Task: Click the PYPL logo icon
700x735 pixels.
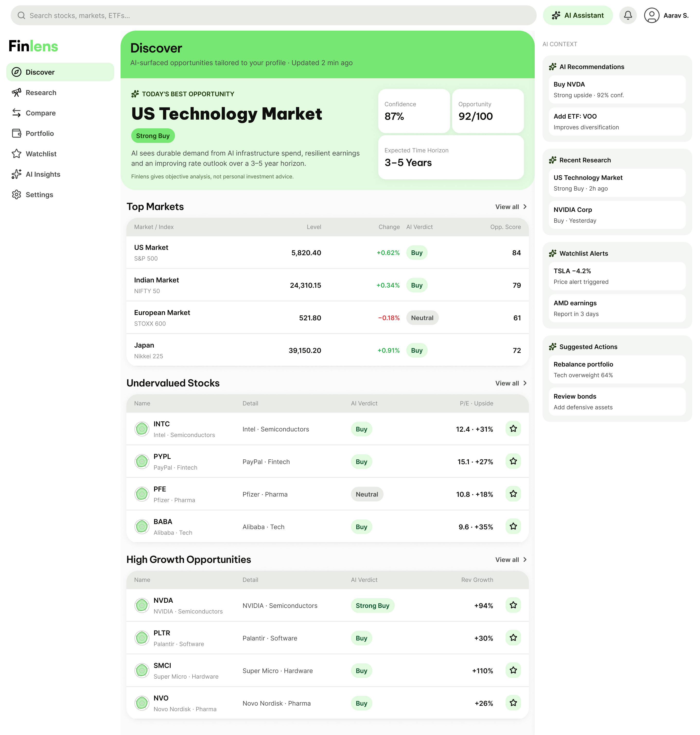Action: coord(142,462)
